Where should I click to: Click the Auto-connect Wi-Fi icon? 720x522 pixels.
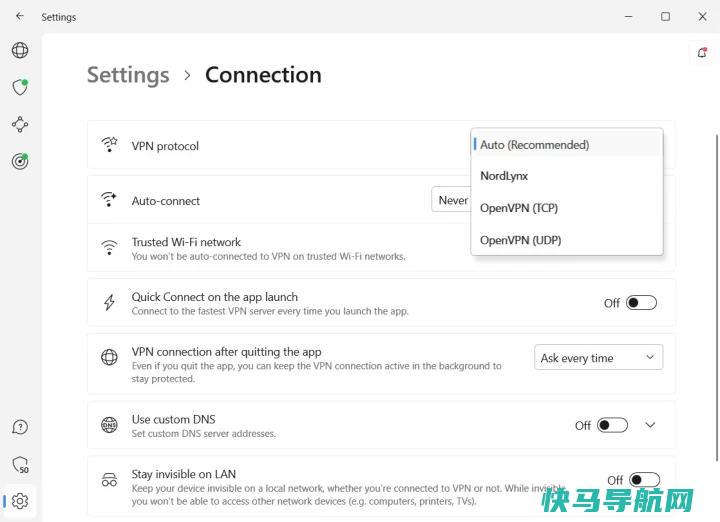tap(109, 200)
